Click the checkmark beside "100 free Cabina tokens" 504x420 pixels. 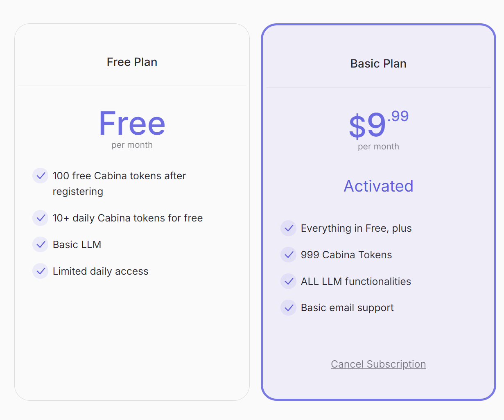(40, 176)
